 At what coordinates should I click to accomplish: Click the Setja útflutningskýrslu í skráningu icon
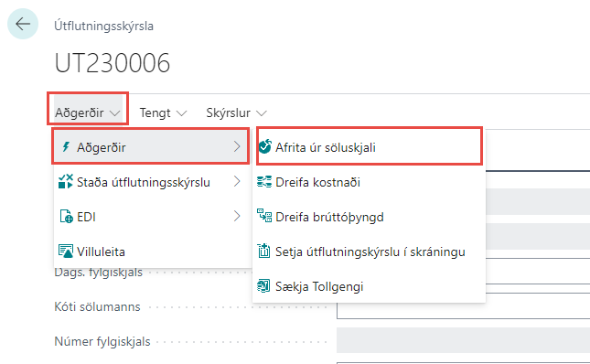263,251
